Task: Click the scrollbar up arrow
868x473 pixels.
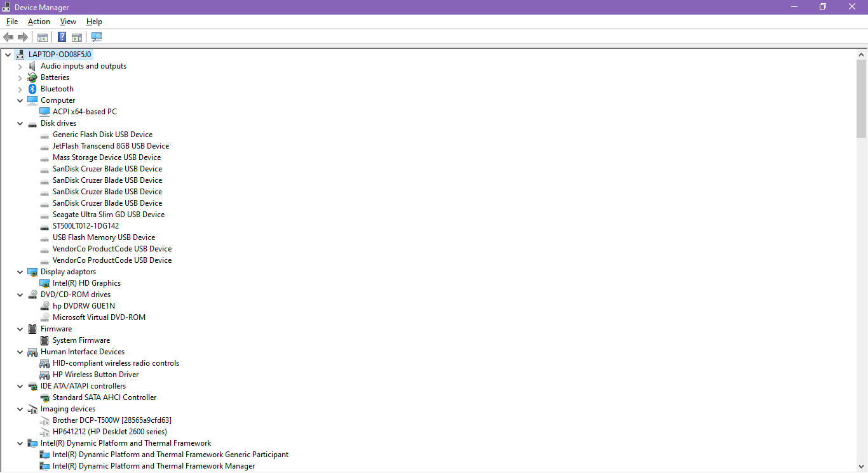Action: pyautogui.click(x=862, y=54)
